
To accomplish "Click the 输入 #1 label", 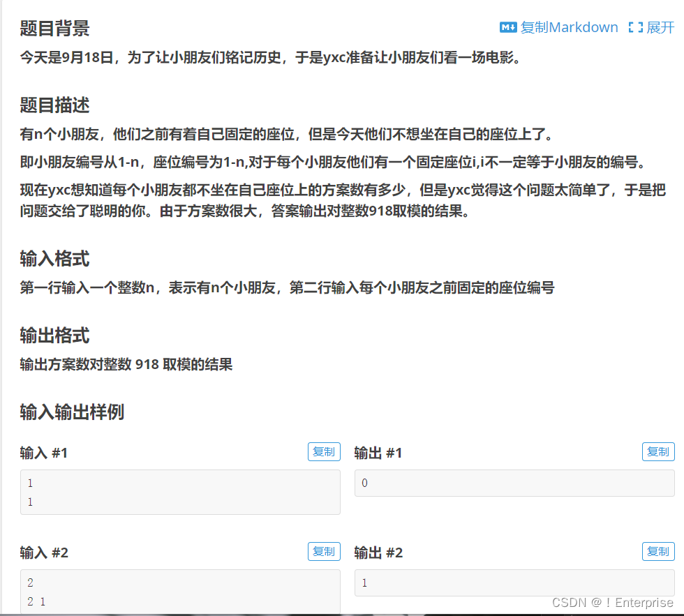I will point(43,453).
